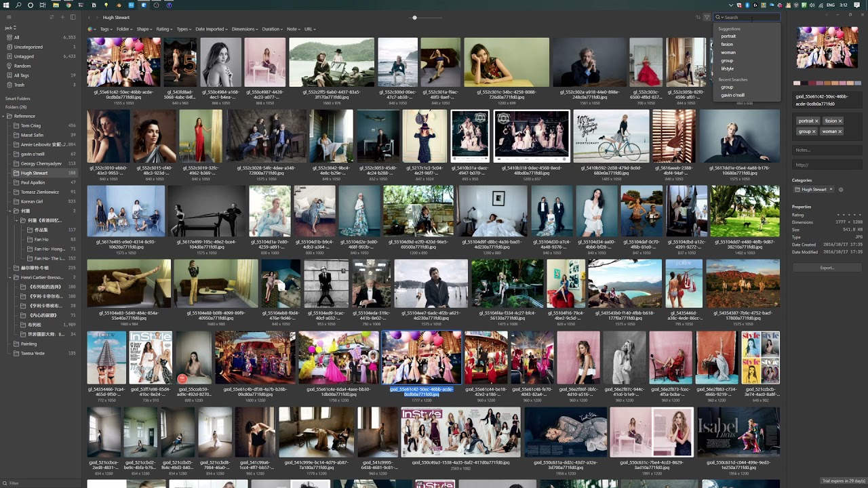Open Windows Start menu
Screen dimensions: 868x488
[6, 5]
